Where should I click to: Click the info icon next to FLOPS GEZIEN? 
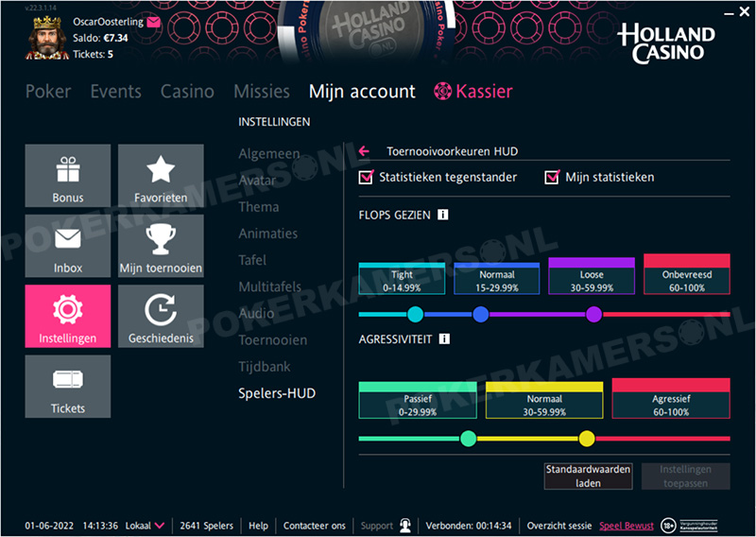pyautogui.click(x=442, y=215)
